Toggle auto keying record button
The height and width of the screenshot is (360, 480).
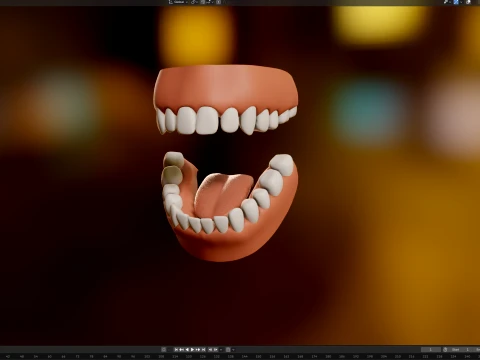164,350
